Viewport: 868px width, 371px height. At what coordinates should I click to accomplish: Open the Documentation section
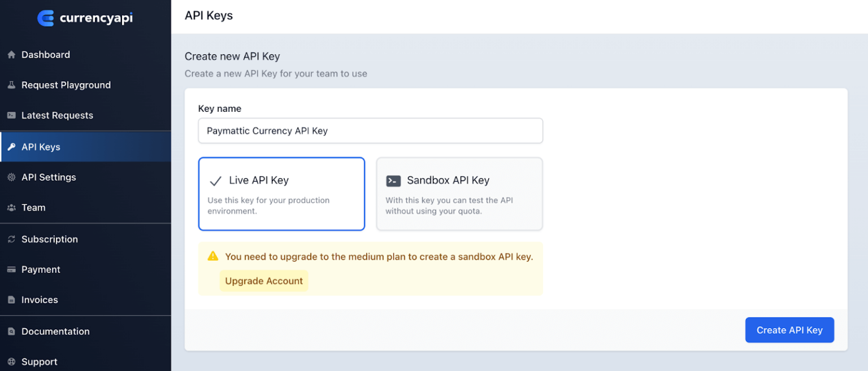[x=55, y=331]
